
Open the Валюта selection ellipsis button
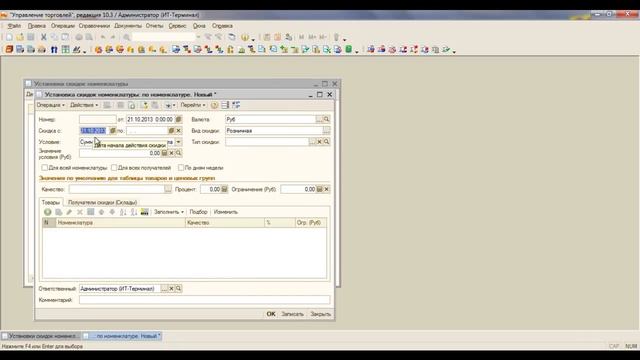click(x=319, y=119)
